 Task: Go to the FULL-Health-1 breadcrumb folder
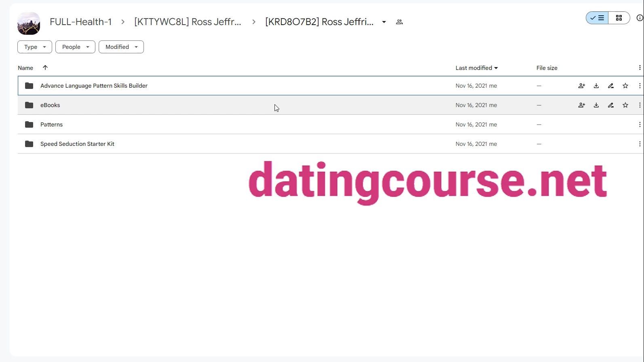81,22
